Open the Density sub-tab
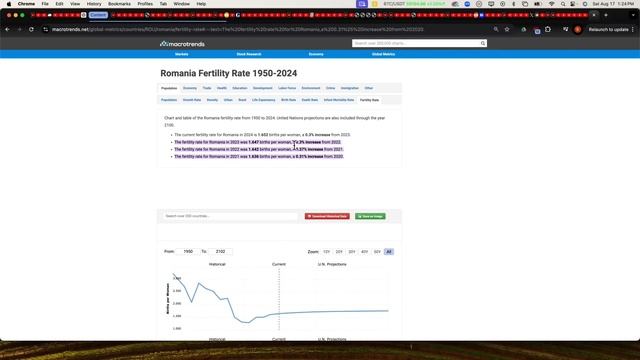The height and width of the screenshot is (360, 640). point(212,100)
